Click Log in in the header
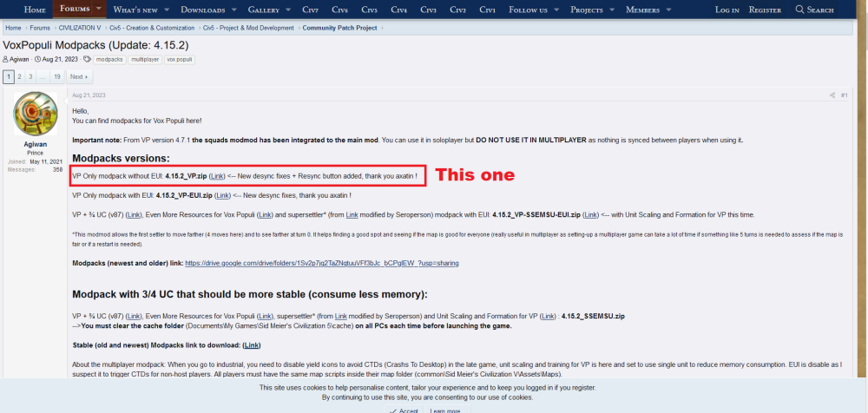The width and height of the screenshot is (868, 413). tap(727, 10)
